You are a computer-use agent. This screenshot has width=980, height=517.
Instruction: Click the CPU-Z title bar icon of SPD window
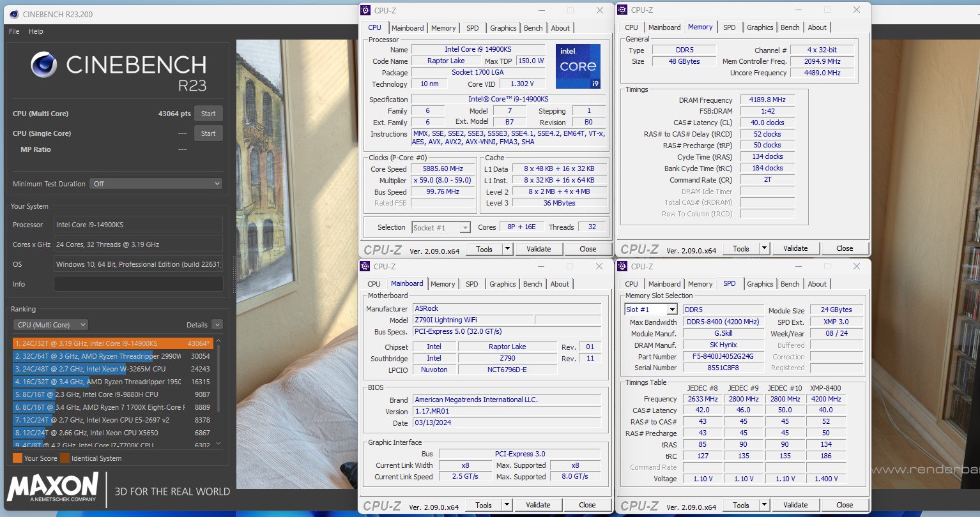(x=621, y=266)
